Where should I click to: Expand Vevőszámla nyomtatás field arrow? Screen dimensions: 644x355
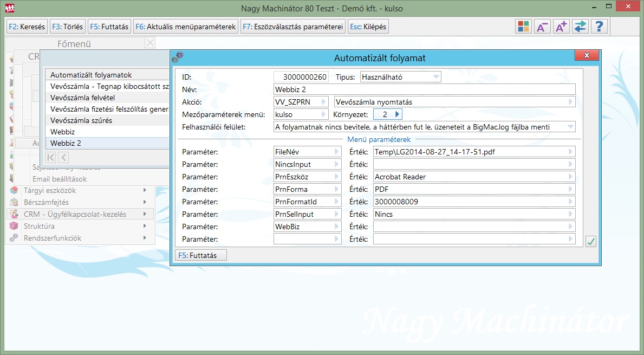tap(570, 102)
